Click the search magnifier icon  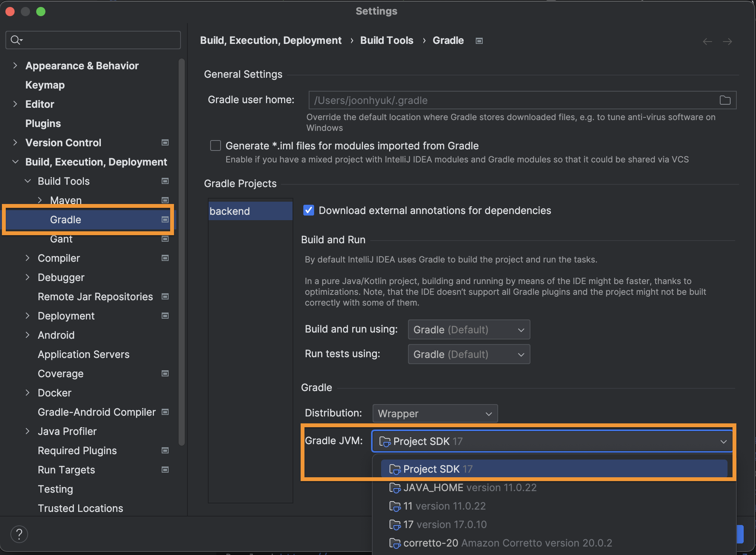pos(16,40)
